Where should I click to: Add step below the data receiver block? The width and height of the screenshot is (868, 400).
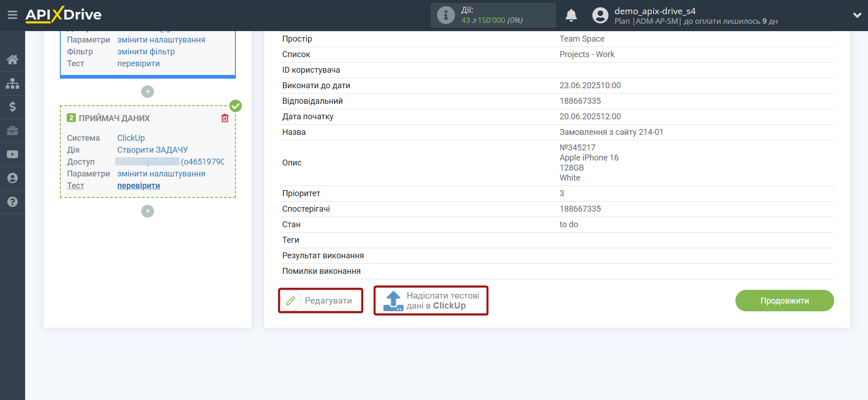147,211
